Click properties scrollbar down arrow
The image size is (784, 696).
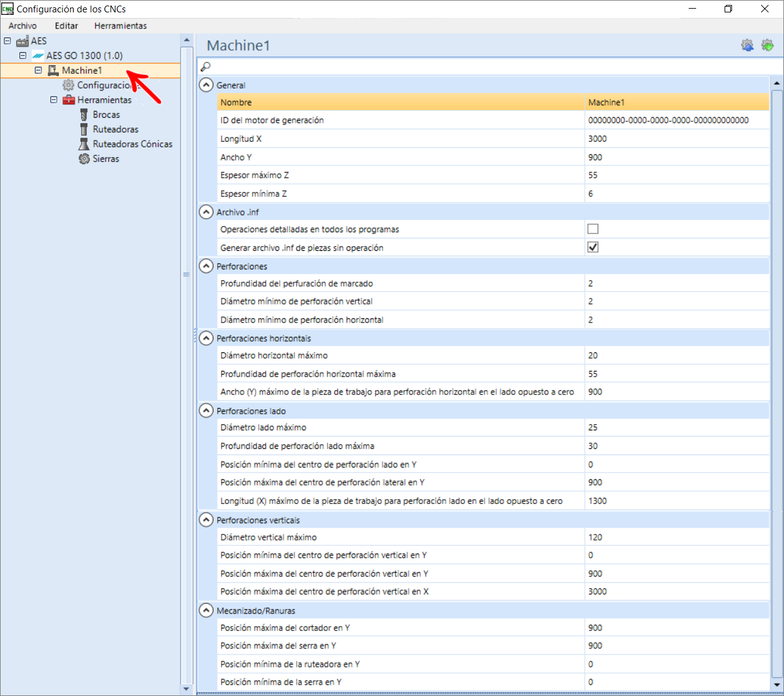point(777,685)
